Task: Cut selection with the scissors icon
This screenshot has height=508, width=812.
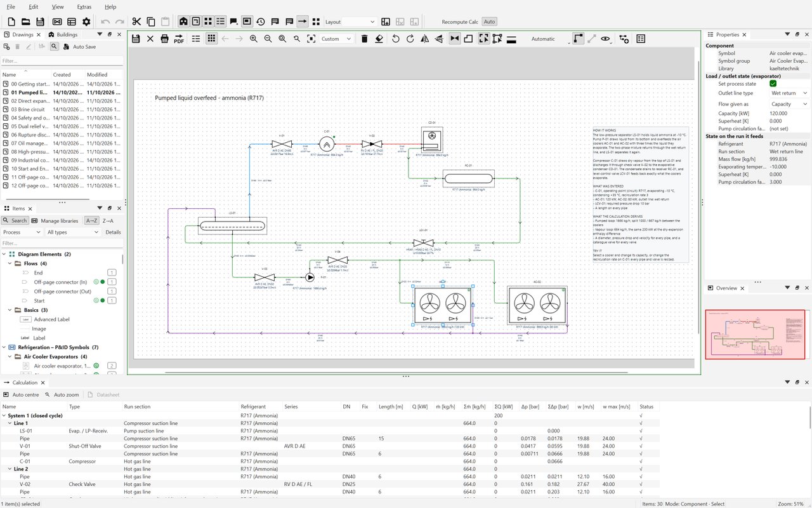Action: pyautogui.click(x=137, y=22)
